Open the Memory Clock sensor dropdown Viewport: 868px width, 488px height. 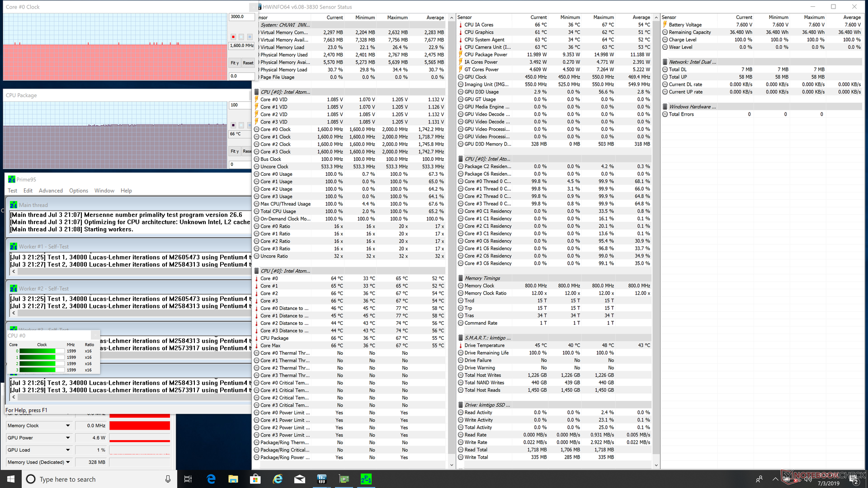point(68,426)
